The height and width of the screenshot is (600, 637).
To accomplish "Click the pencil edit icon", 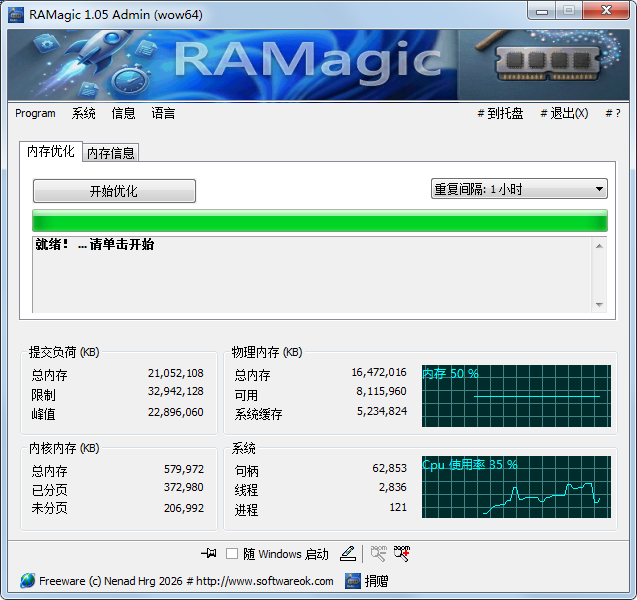I will click(x=347, y=553).
